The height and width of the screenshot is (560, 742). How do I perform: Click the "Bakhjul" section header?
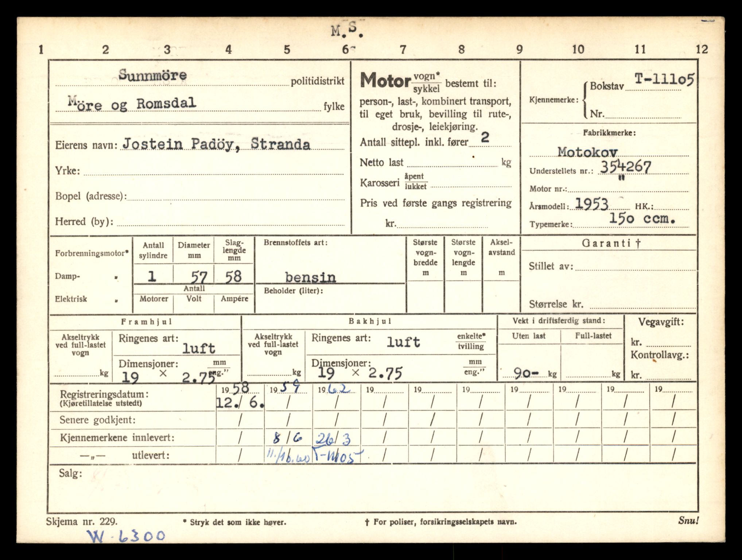pos(370,321)
